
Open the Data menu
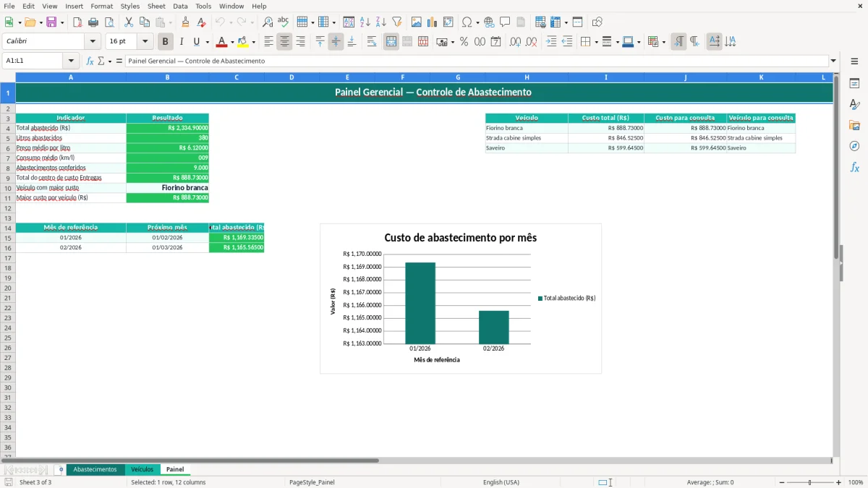click(x=180, y=6)
